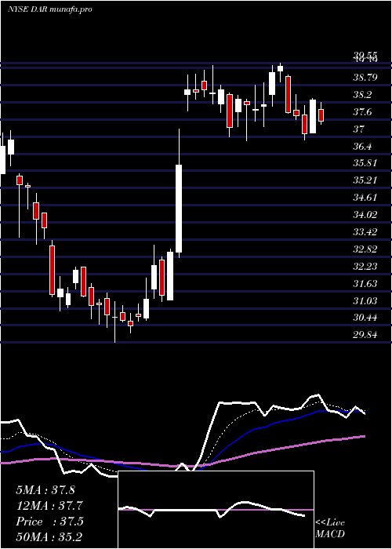Click inside the MACD inset panel

tap(216, 510)
